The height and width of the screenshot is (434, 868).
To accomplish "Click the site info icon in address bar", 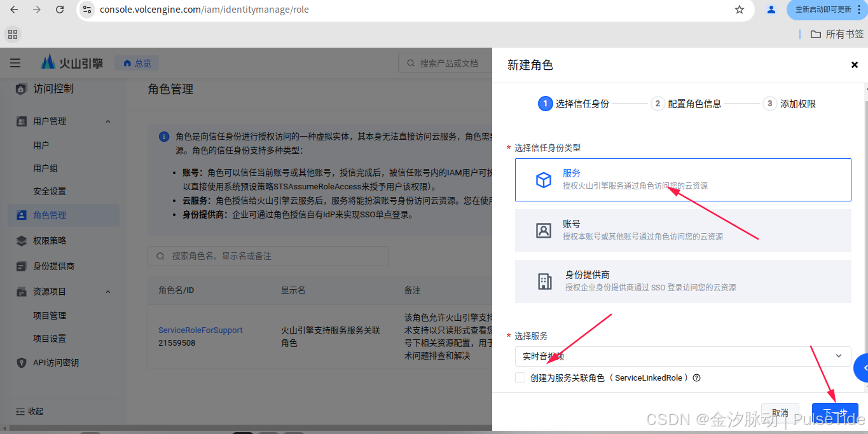I will (x=87, y=10).
